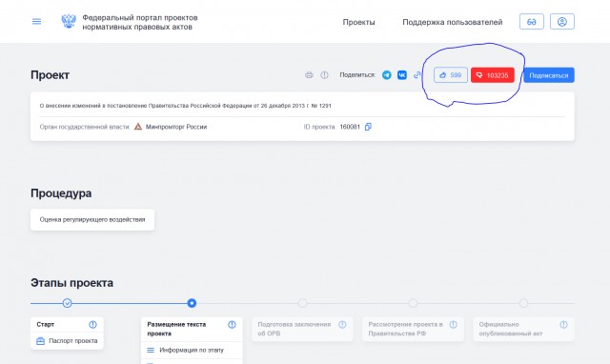
Task: Share project via VK
Action: point(402,75)
